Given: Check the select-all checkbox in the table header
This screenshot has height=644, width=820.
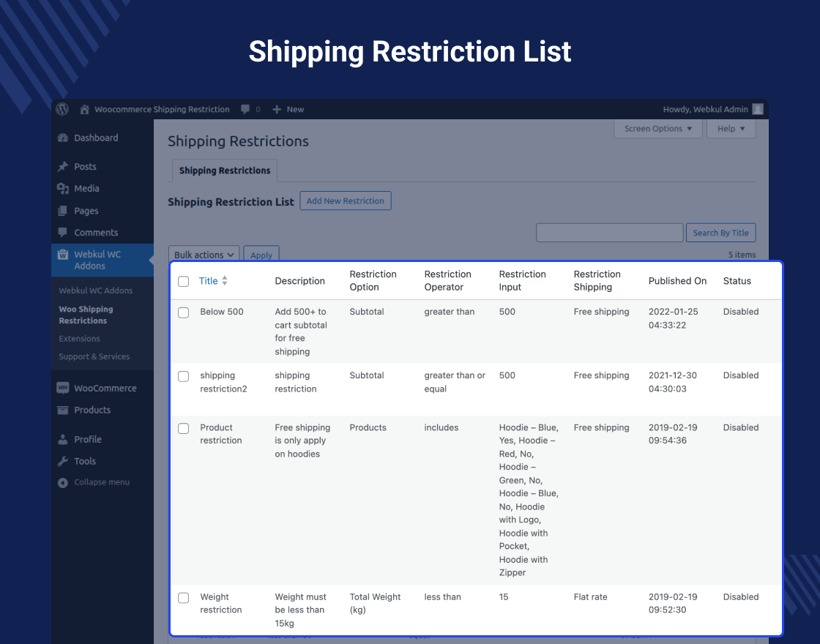Looking at the screenshot, I should click(x=183, y=281).
